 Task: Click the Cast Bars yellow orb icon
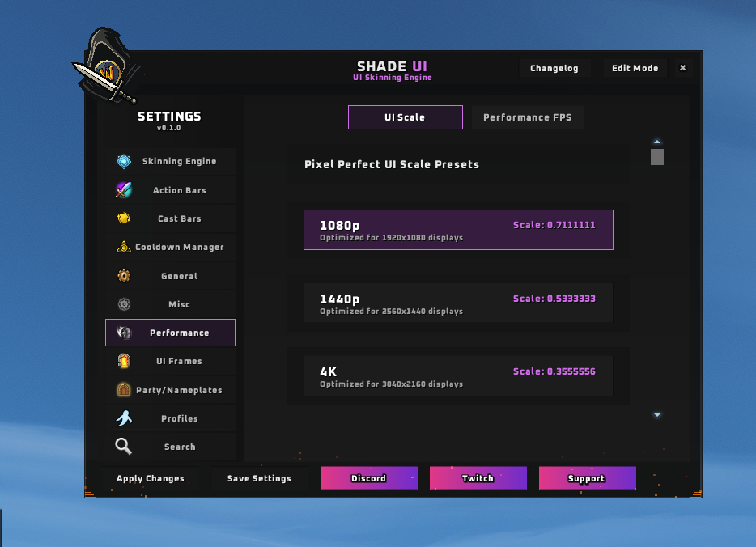click(x=124, y=218)
